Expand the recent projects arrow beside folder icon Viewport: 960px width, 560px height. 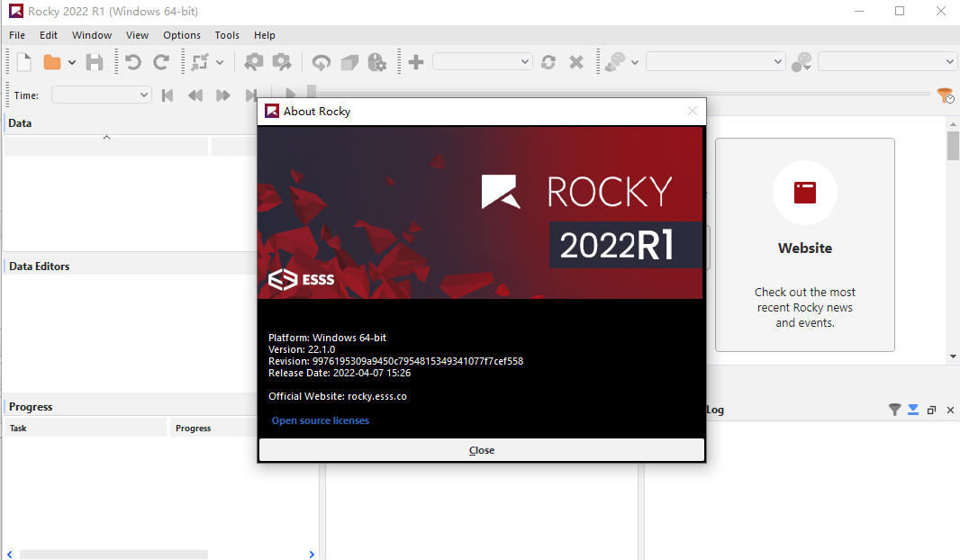point(72,62)
